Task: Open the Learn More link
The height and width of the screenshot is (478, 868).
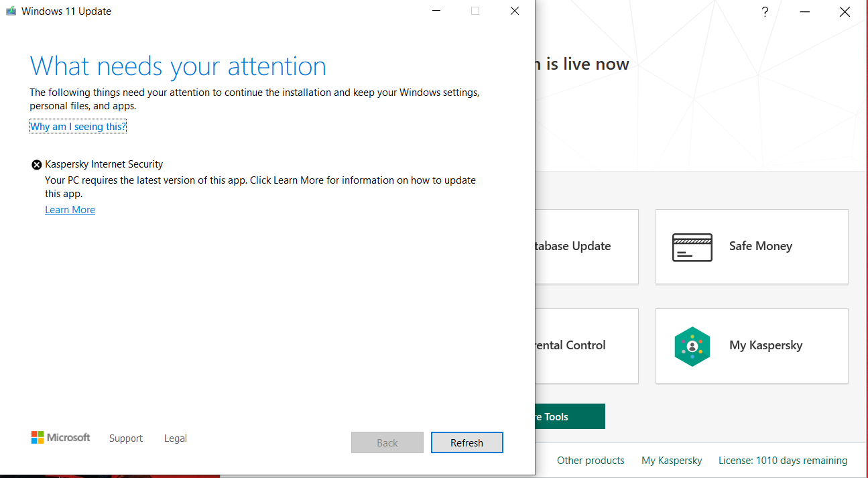Action: pyautogui.click(x=70, y=210)
